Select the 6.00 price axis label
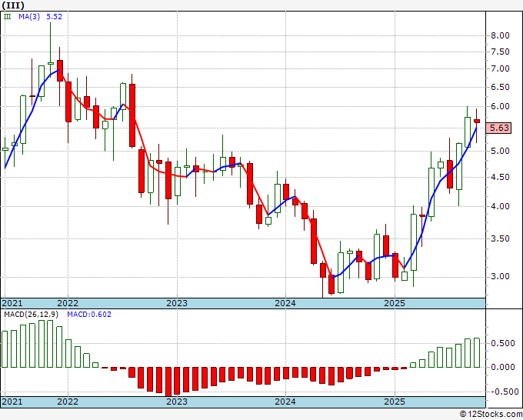 click(x=500, y=106)
